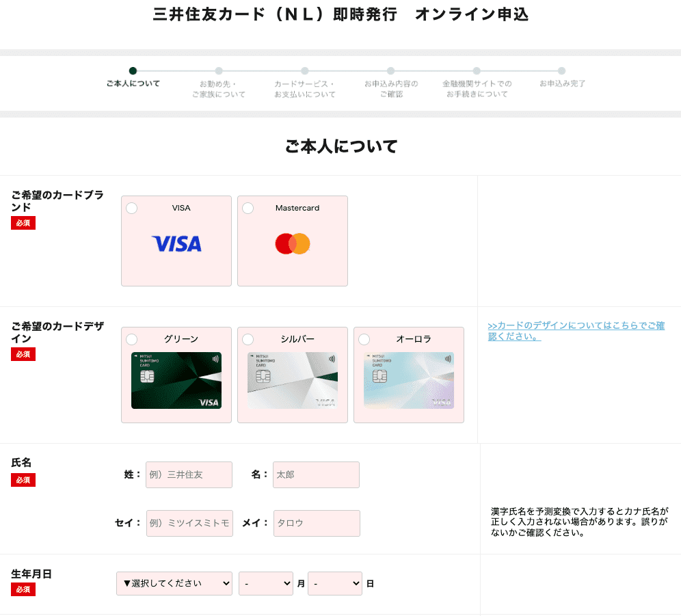Image resolution: width=681 pixels, height=616 pixels.
Task: Select the Mastercard brand radio button
Action: coord(248,209)
